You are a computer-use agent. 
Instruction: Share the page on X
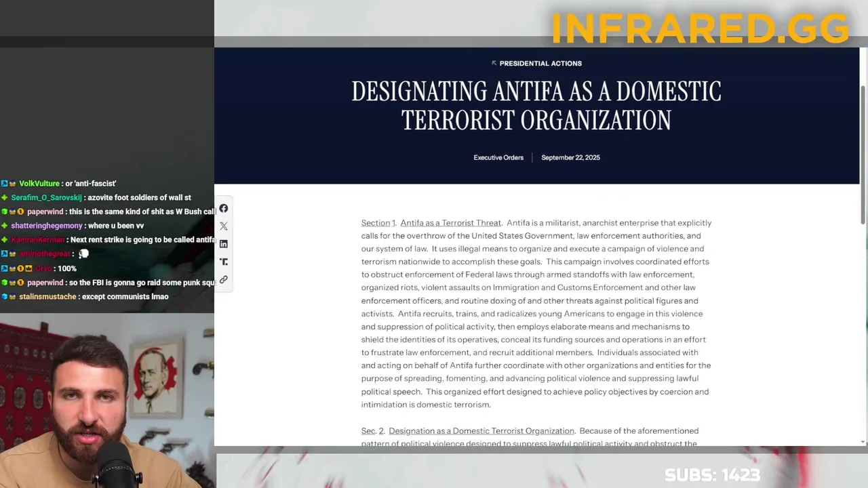(224, 226)
